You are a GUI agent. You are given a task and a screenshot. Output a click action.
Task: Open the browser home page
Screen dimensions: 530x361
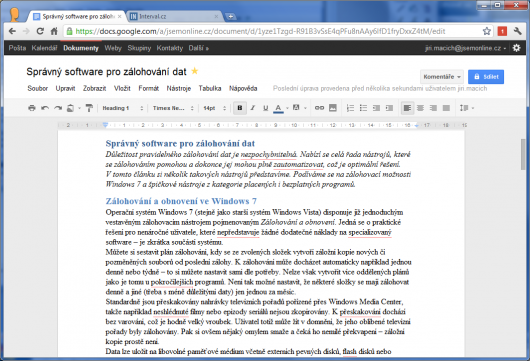tap(54, 31)
